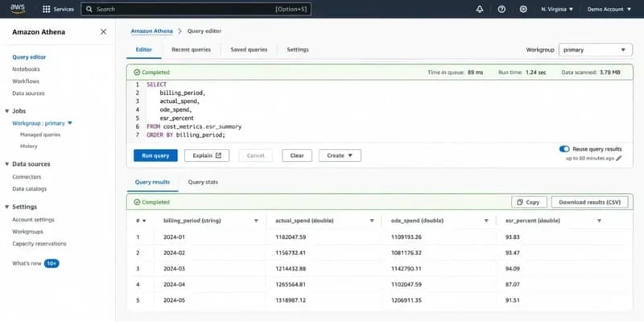Open What's new link
The image size is (644, 322).
tap(27, 264)
